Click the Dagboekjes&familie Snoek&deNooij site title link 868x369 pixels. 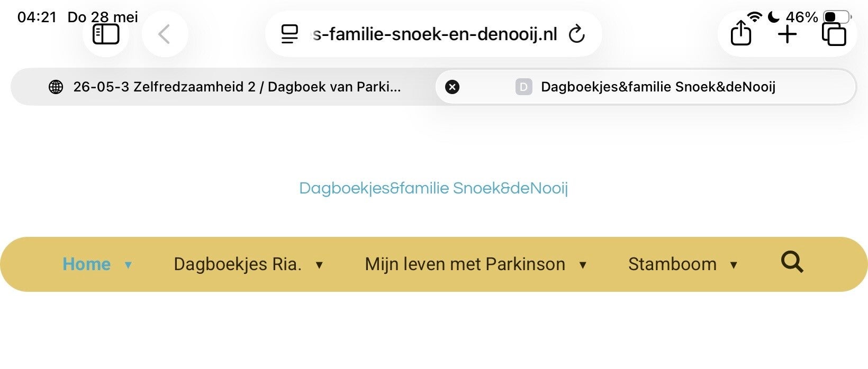[433, 188]
